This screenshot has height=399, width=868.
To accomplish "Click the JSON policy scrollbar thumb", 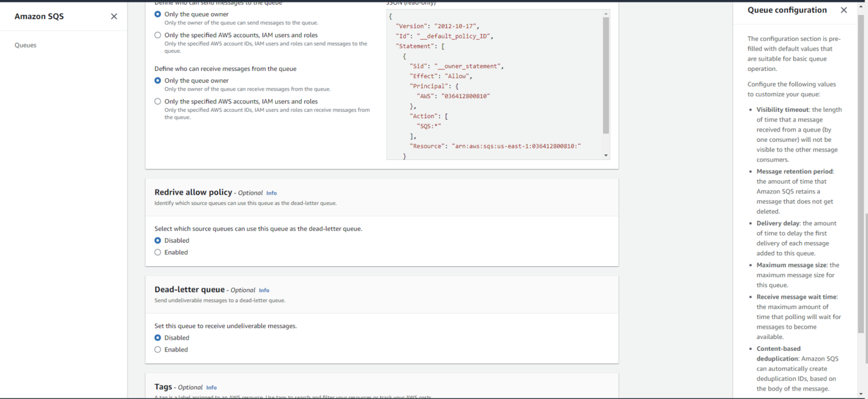I will (x=606, y=75).
